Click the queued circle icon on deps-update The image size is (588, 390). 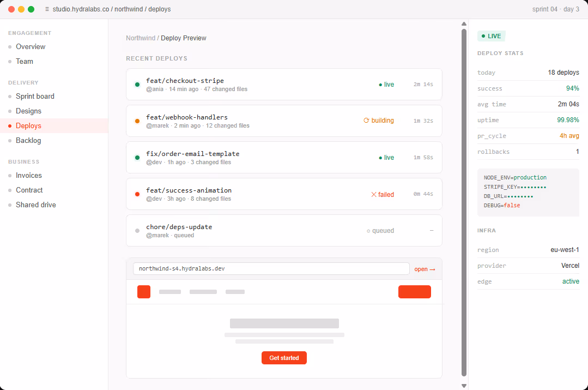(x=368, y=231)
